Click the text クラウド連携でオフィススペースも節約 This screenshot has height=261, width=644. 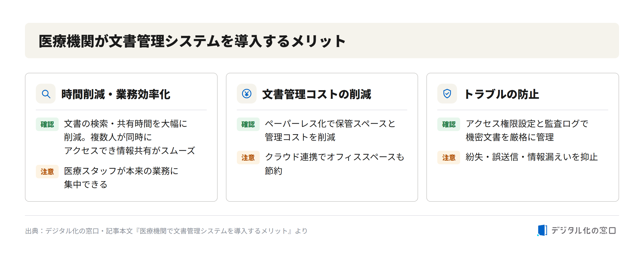[x=334, y=164]
